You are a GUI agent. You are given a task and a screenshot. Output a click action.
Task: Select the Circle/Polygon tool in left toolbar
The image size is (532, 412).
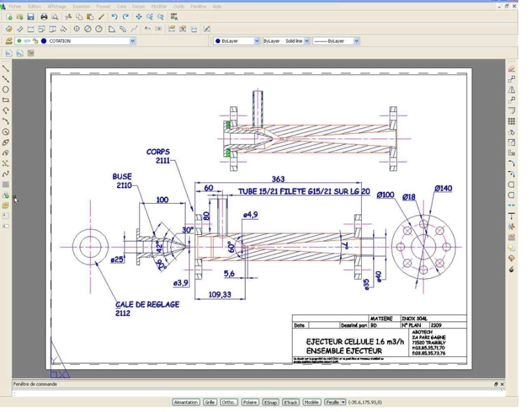(x=5, y=90)
